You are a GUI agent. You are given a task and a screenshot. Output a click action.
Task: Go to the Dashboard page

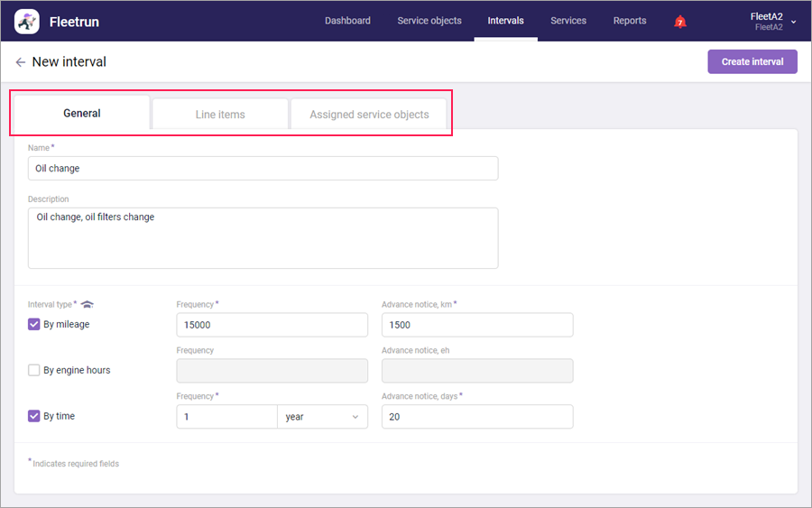(x=347, y=21)
